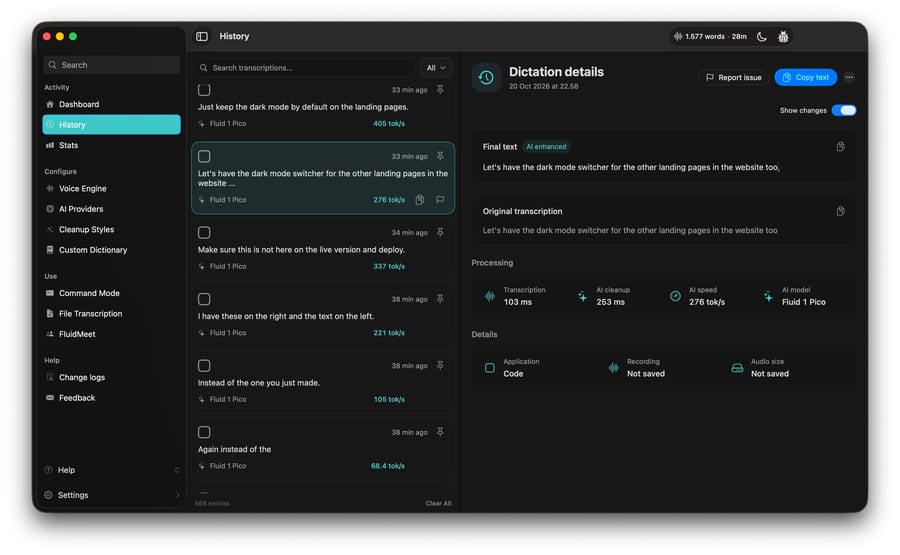Open the three-dots more options menu
The height and width of the screenshot is (555, 900).
point(849,77)
